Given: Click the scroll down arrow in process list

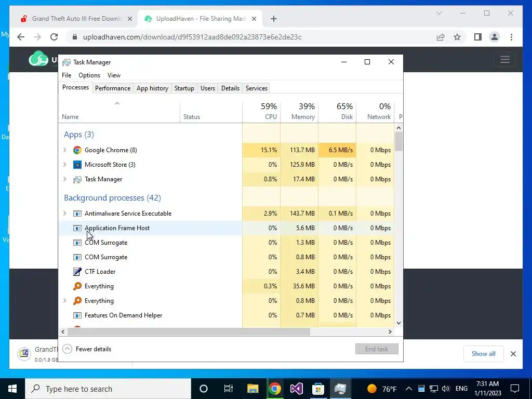Looking at the screenshot, I should click(398, 323).
